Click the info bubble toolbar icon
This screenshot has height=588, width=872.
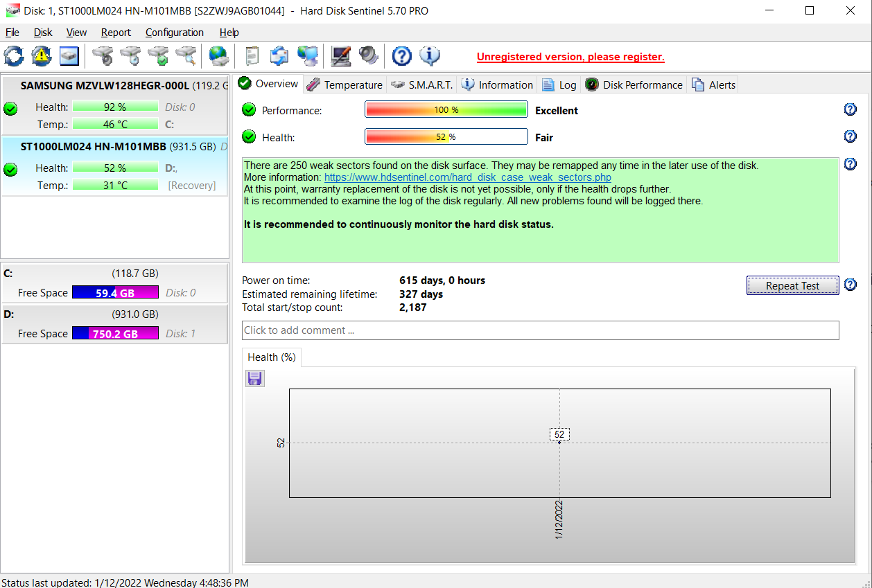click(x=429, y=56)
